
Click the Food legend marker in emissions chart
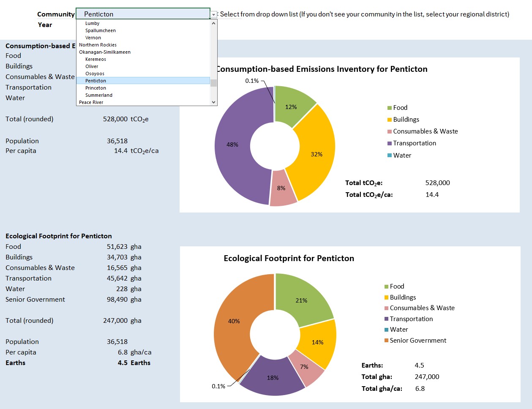tap(390, 108)
